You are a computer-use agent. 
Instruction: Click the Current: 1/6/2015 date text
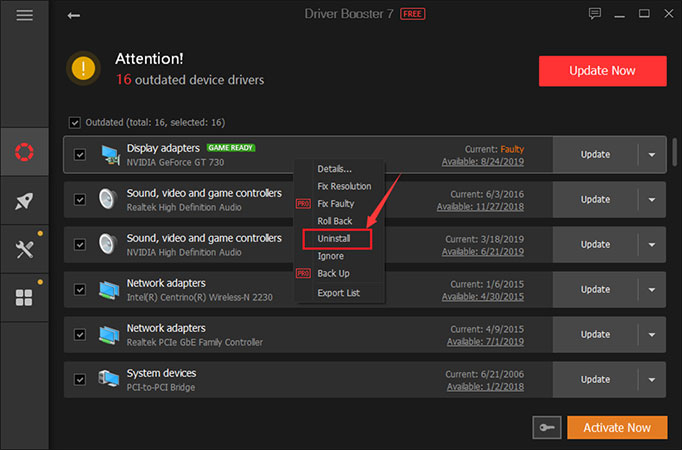tap(487, 284)
